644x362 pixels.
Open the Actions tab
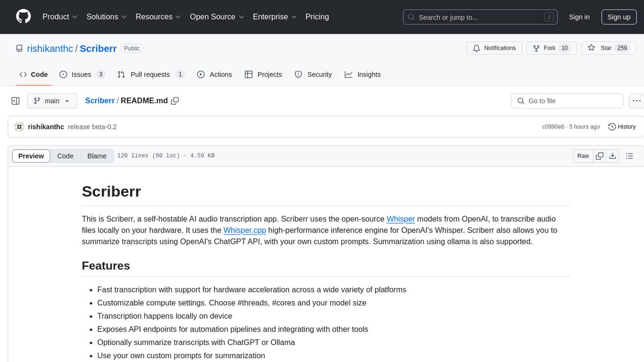(214, 74)
